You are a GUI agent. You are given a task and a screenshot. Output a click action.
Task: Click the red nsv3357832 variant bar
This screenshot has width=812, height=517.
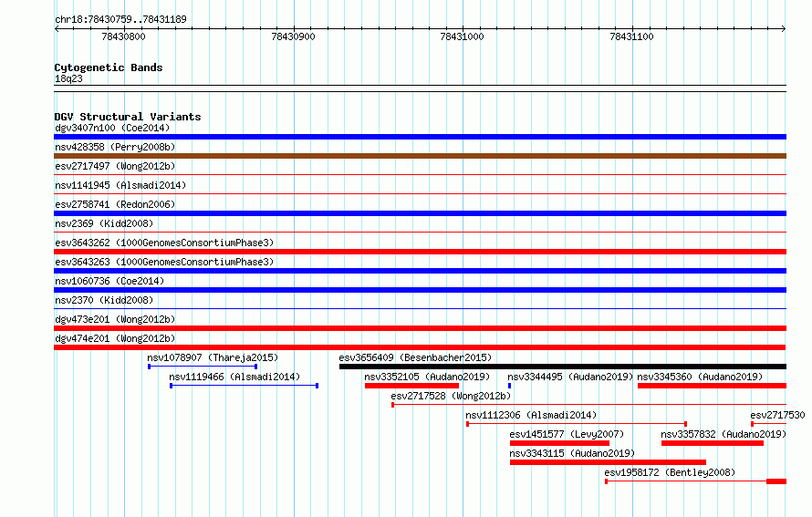coord(713,443)
